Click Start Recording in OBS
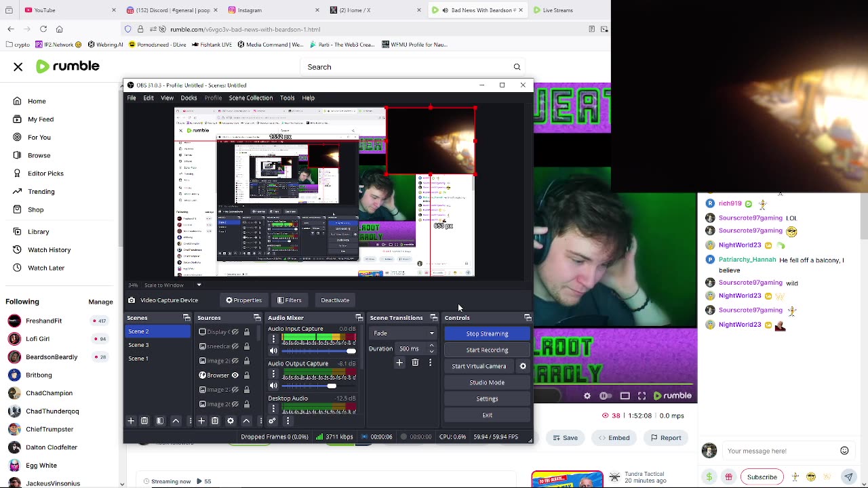 pos(487,350)
